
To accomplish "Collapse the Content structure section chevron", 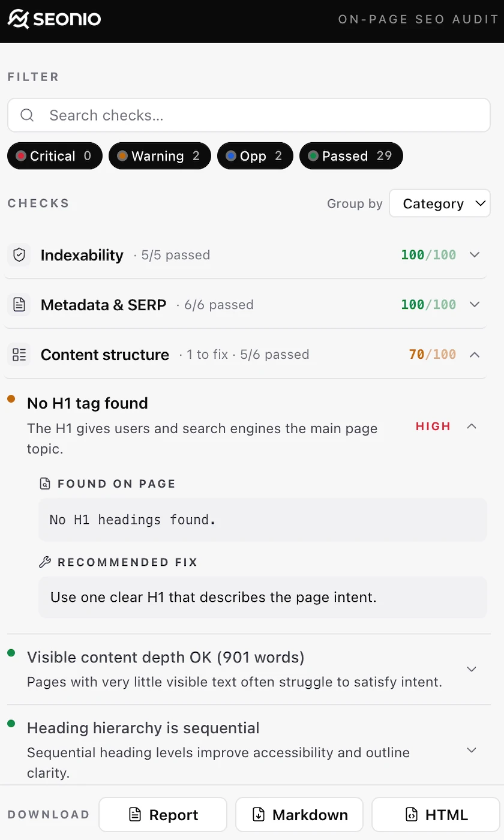I will (x=475, y=355).
